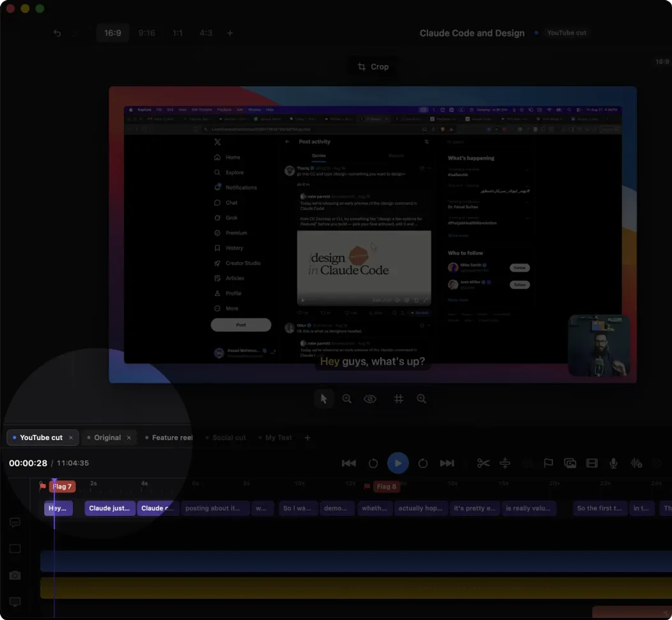The image size is (672, 620).
Task: Play the video with the blue play button
Action: [398, 463]
